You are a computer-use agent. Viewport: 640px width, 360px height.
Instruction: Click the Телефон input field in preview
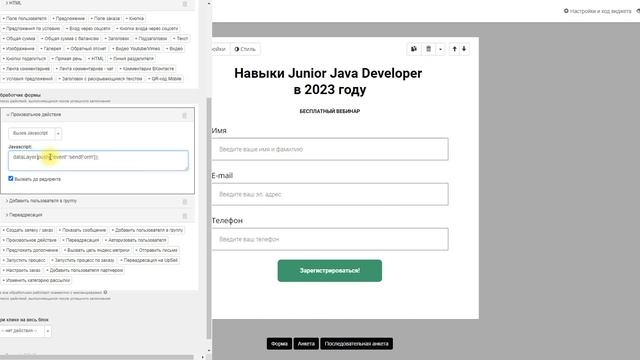330,239
